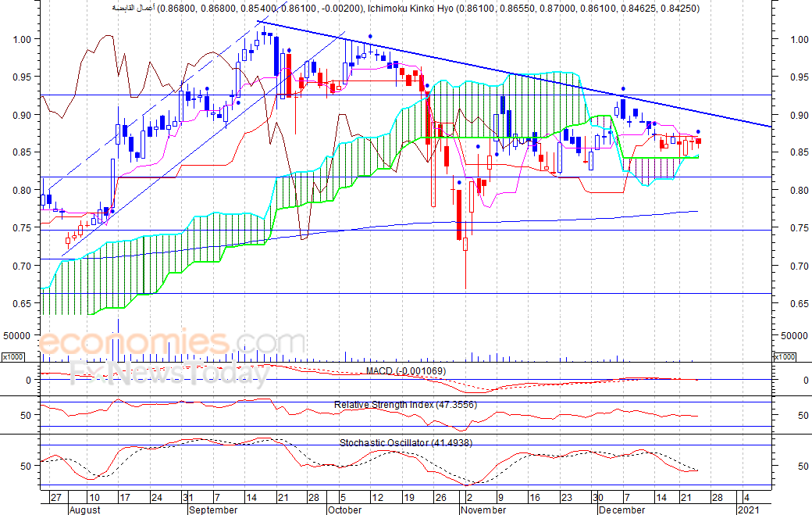Select the December month label
The width and height of the screenshot is (812, 515).
coord(621,510)
